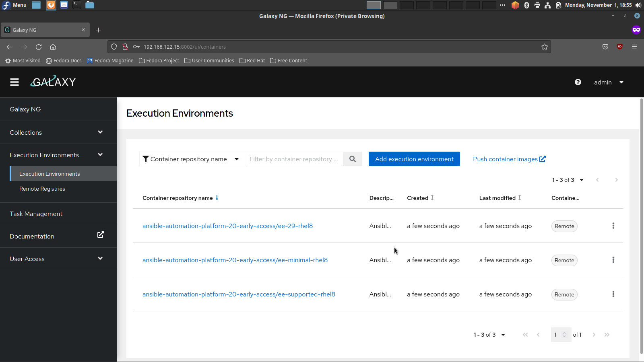Bookmark this page with star icon
The width and height of the screenshot is (644, 362).
coord(545,47)
